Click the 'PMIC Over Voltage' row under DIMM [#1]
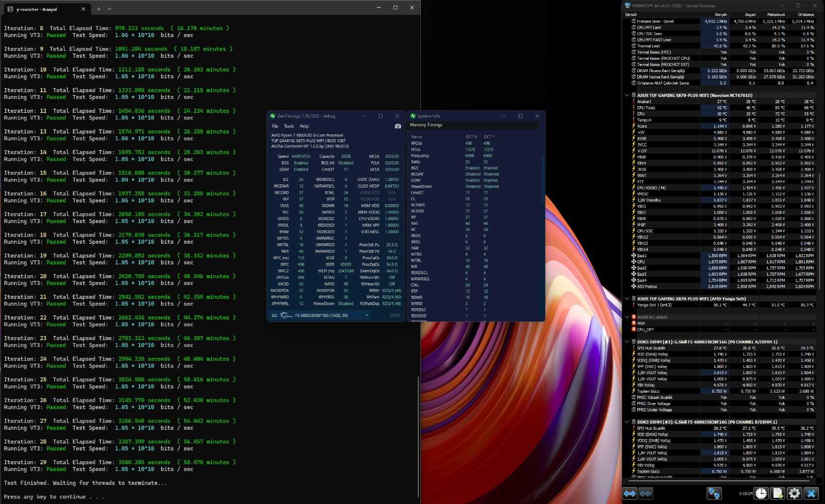This screenshot has width=825, height=504. [x=723, y=404]
